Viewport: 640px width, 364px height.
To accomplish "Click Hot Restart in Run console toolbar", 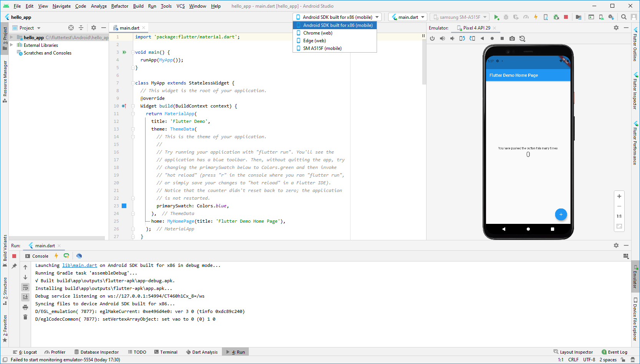I will [x=66, y=256].
